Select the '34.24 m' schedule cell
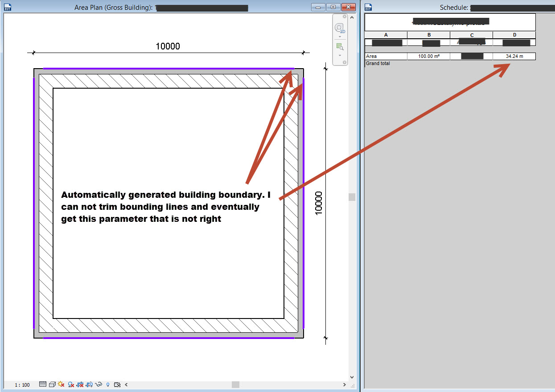The height and width of the screenshot is (392, 555). (x=514, y=57)
